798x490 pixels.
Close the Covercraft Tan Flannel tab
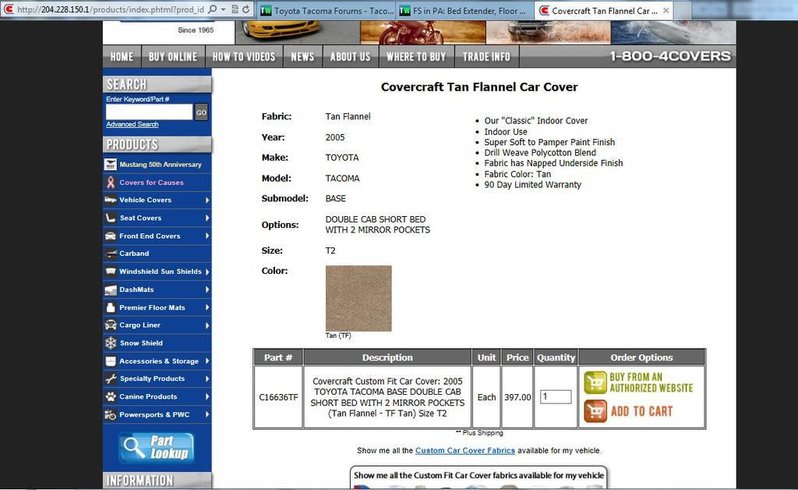[x=666, y=10]
